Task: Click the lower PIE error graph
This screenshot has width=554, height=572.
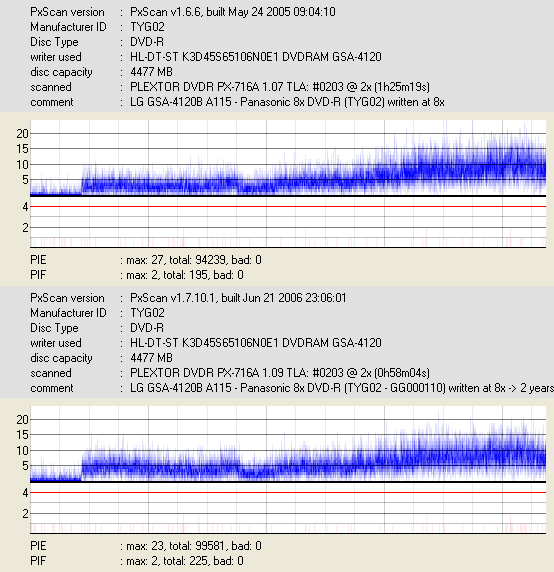Action: [x=288, y=444]
